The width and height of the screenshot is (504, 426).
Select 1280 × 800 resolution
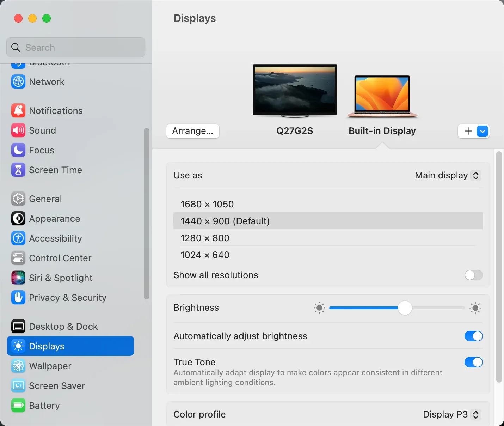click(328, 238)
